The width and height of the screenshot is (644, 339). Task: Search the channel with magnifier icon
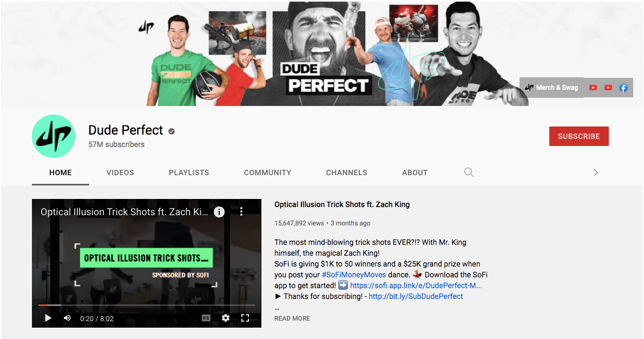469,172
